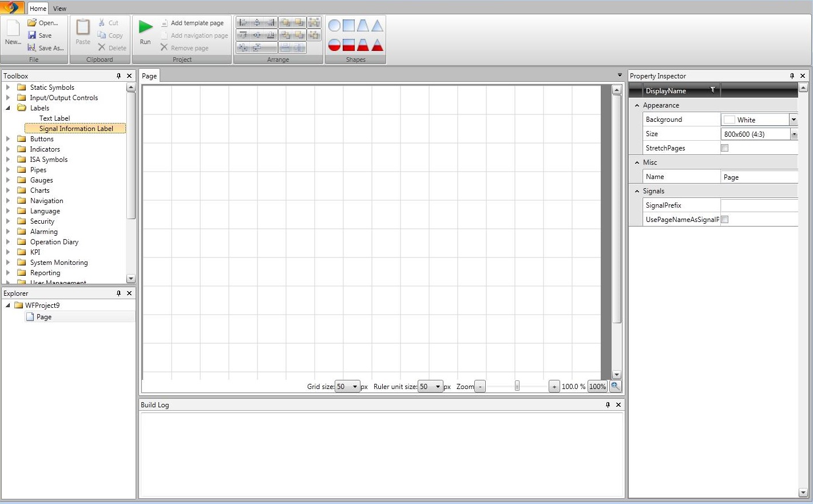Click the SignalPrefix input field
Viewport: 813px width, 504px height.
point(759,205)
